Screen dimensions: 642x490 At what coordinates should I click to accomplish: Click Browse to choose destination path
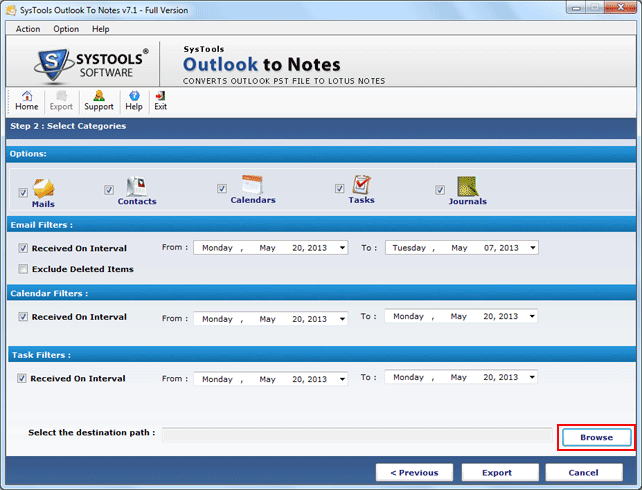point(595,437)
